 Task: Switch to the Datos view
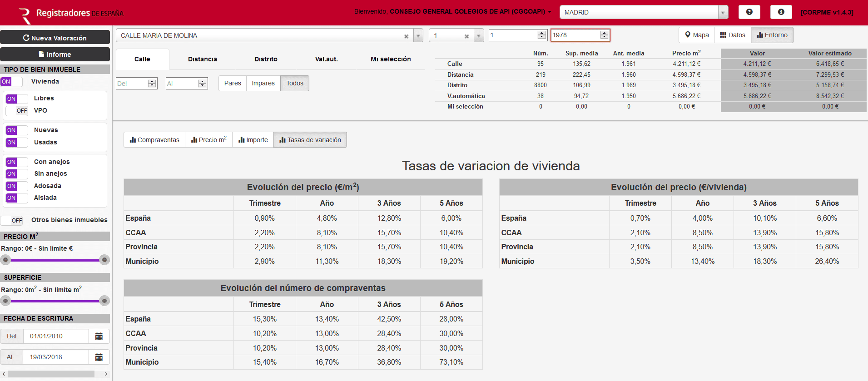tap(733, 35)
